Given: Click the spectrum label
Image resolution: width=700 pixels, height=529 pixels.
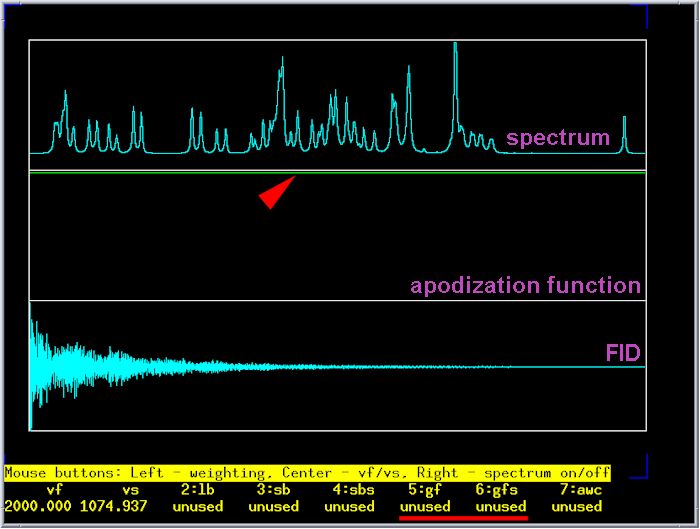Looking at the screenshot, I should point(558,137).
